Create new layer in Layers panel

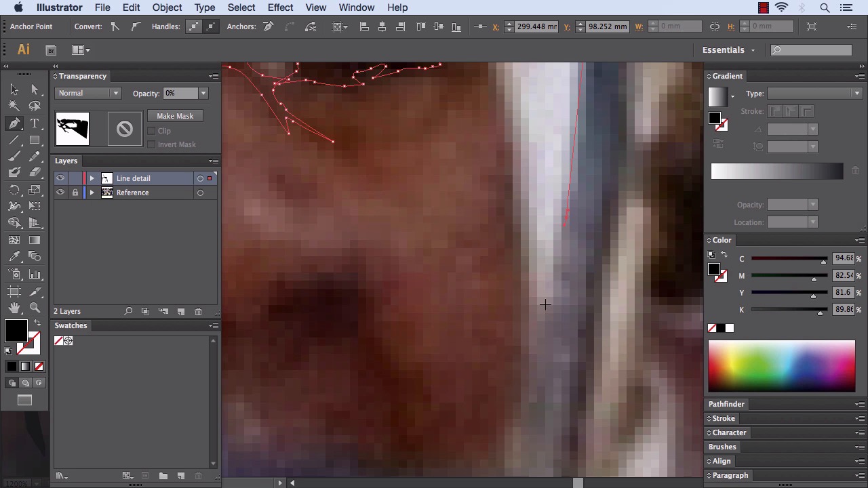[180, 312]
